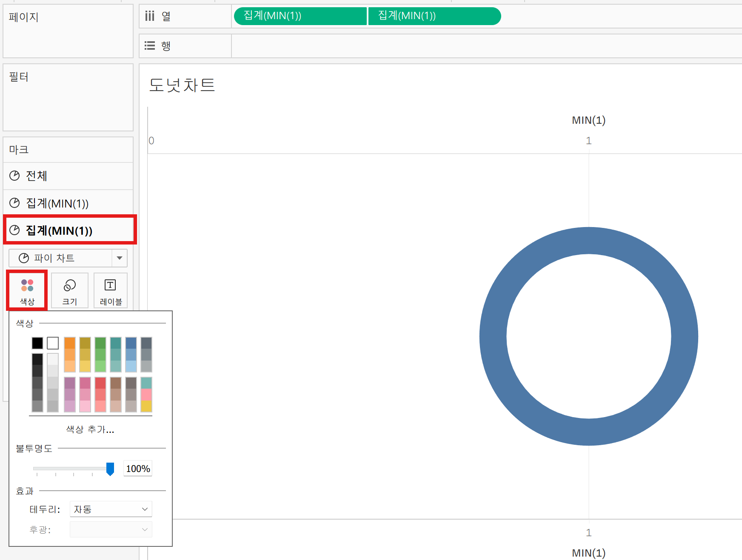
Task: Pick the white color swatch
Action: [x=53, y=343]
